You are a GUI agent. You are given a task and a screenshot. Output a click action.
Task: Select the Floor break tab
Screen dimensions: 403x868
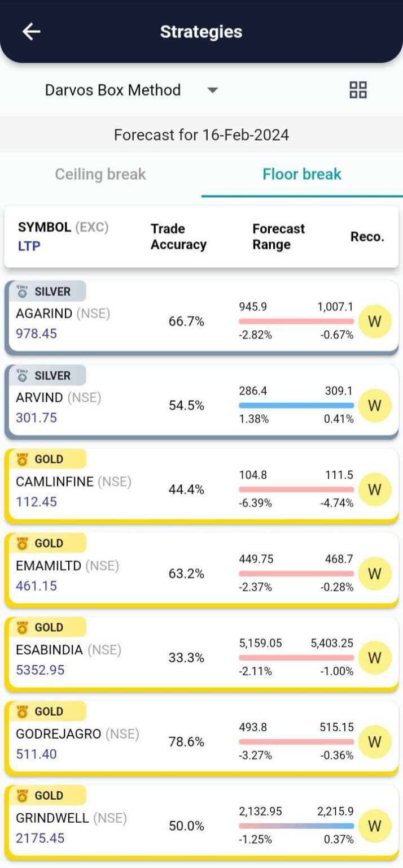[x=302, y=174]
